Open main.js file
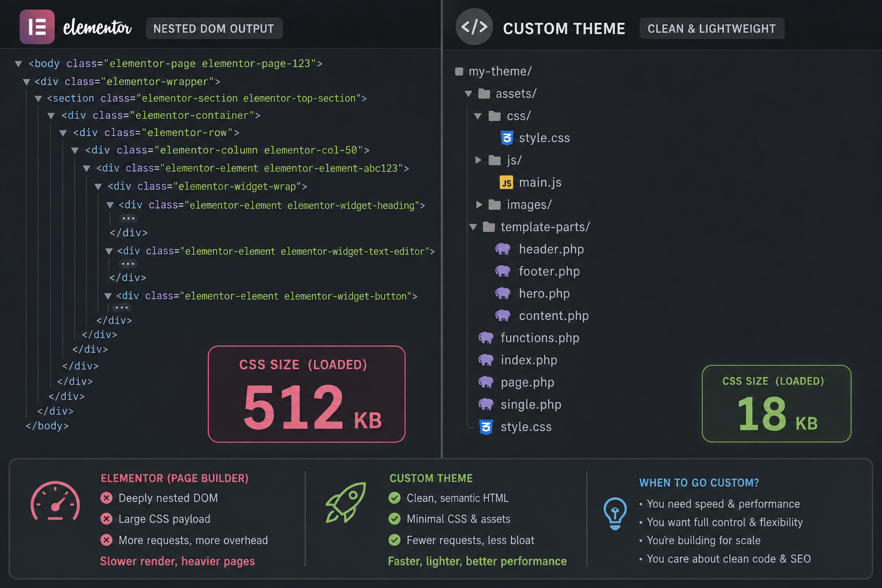This screenshot has height=588, width=882. pyautogui.click(x=540, y=183)
